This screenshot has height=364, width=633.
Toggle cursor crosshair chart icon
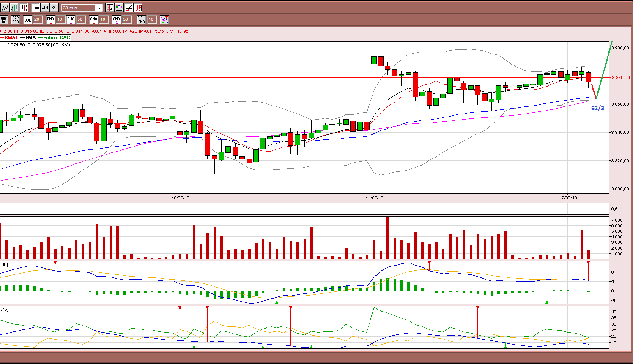(x=110, y=8)
